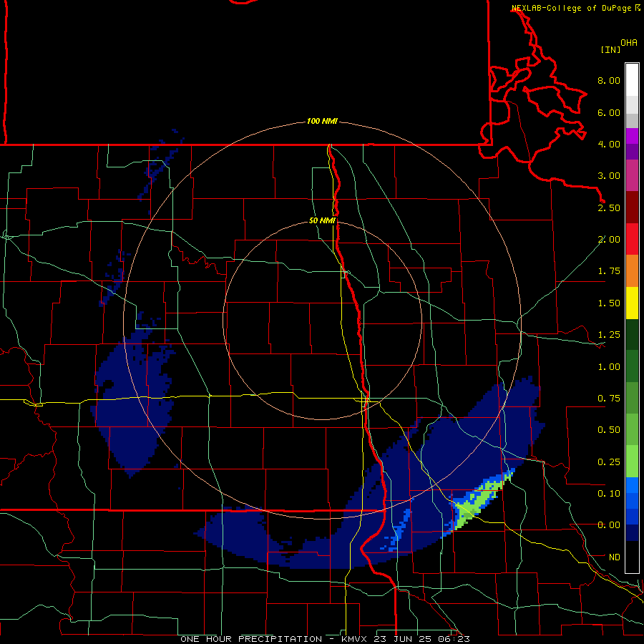Click the 6.00 legend value
Screen dimensions: 644x644
609,112
